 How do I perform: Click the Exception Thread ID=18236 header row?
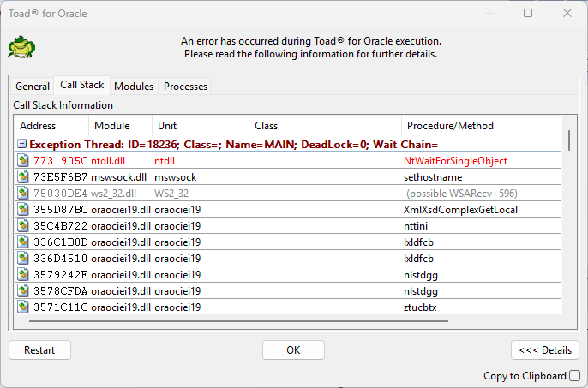288,145
